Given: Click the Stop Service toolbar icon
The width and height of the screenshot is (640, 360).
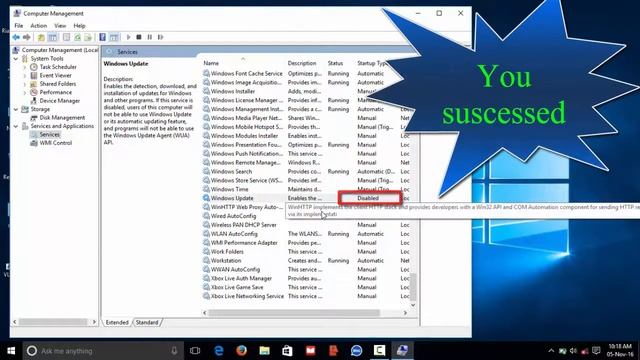Looking at the screenshot, I should (x=139, y=37).
